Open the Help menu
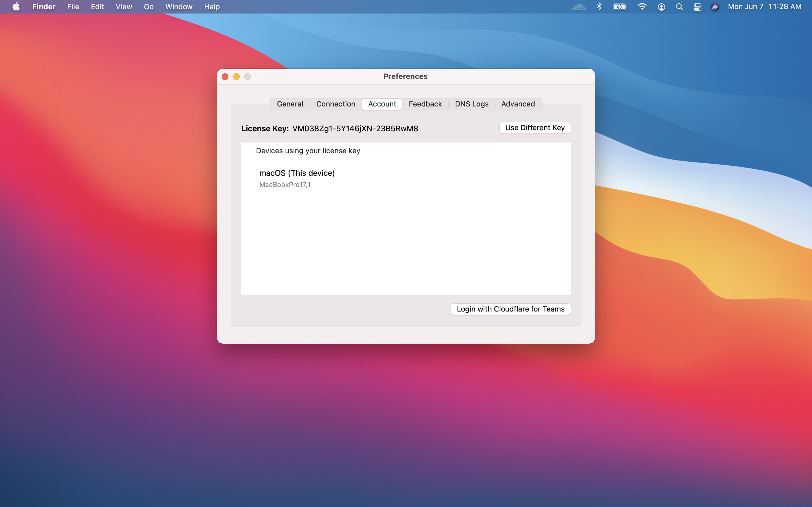812x507 pixels. pos(212,7)
